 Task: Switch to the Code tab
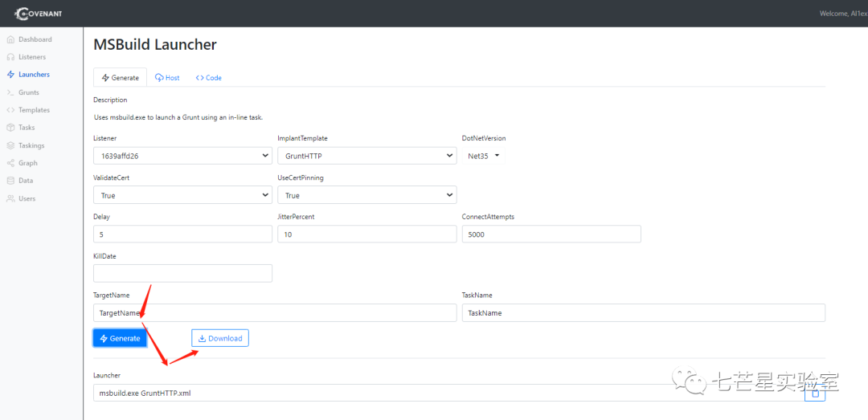(209, 78)
